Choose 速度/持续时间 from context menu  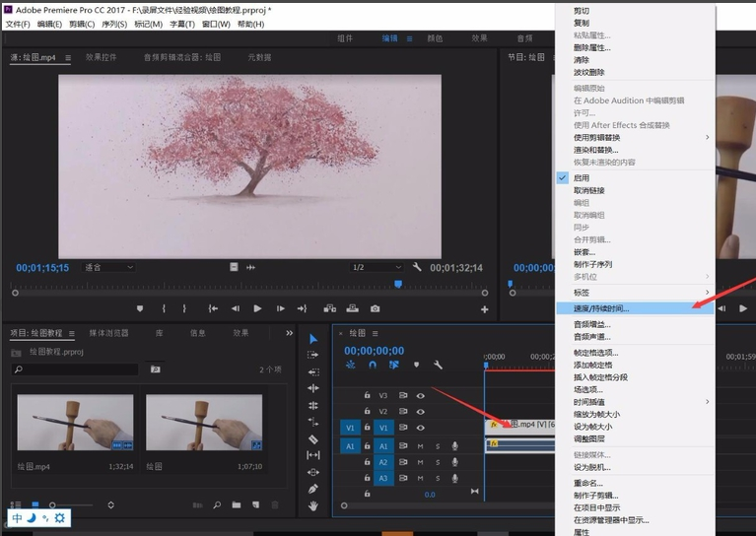pyautogui.click(x=601, y=308)
